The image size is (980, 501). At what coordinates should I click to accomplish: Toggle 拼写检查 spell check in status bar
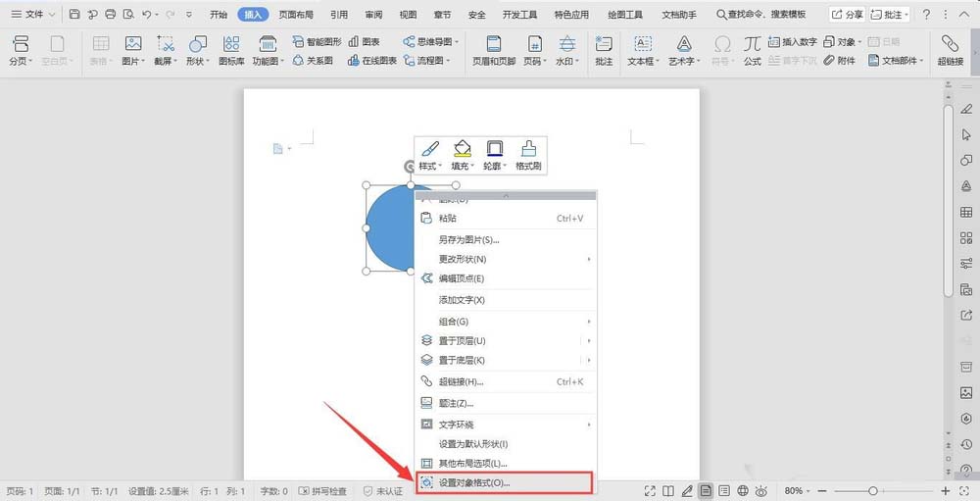[322, 491]
